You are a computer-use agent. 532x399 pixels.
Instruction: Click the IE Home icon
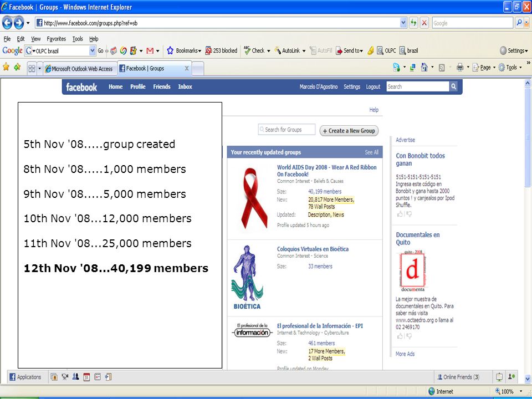pos(424,67)
